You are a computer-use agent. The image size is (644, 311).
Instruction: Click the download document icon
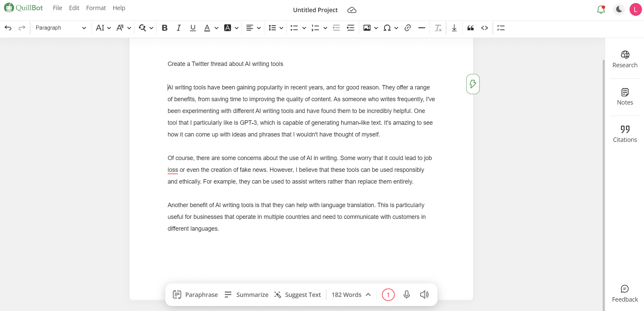click(x=454, y=28)
